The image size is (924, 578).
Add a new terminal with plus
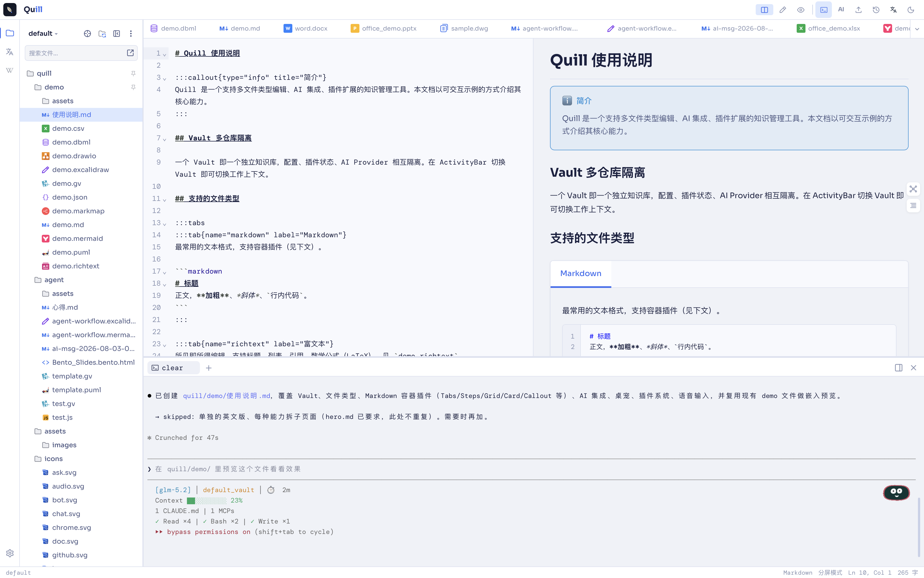[x=208, y=368]
